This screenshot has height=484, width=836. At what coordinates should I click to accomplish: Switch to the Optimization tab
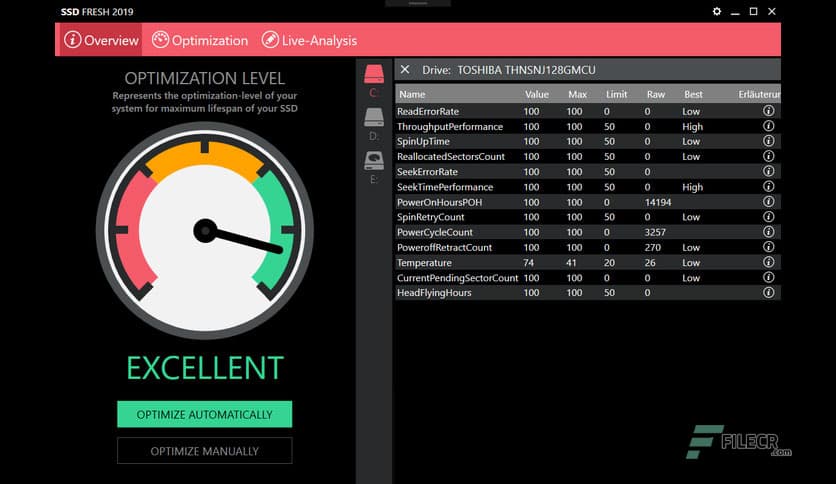tap(200, 40)
